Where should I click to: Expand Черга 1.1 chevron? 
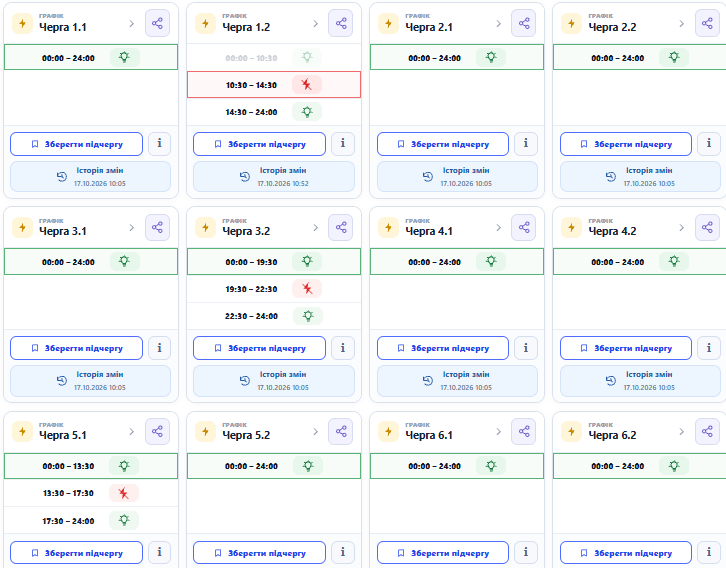tap(131, 24)
